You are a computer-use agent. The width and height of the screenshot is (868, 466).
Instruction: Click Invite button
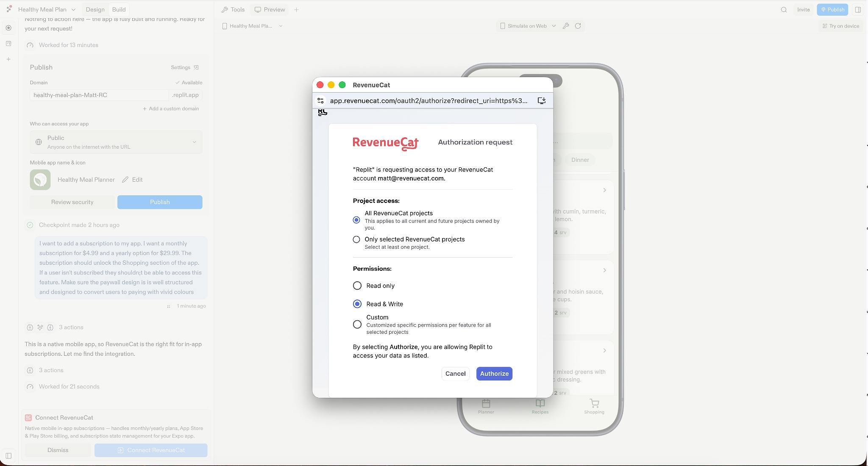[x=803, y=9]
